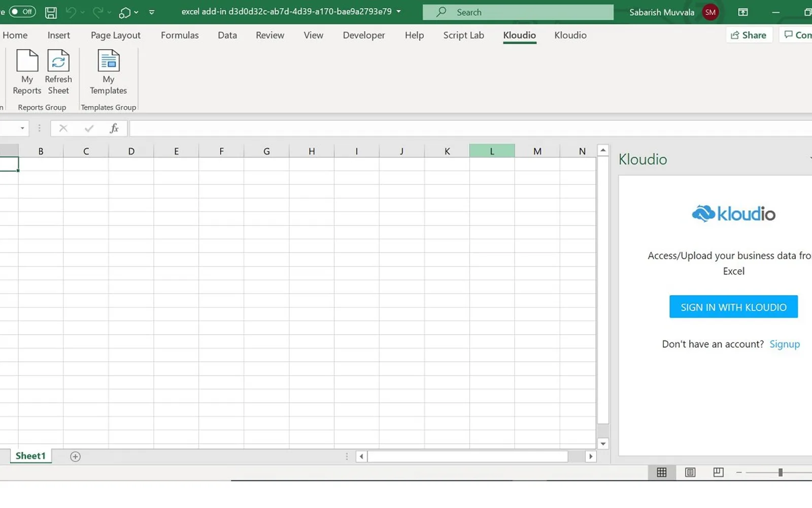Confirm formula entry with checkmark icon
This screenshot has height=508, width=812.
click(89, 128)
